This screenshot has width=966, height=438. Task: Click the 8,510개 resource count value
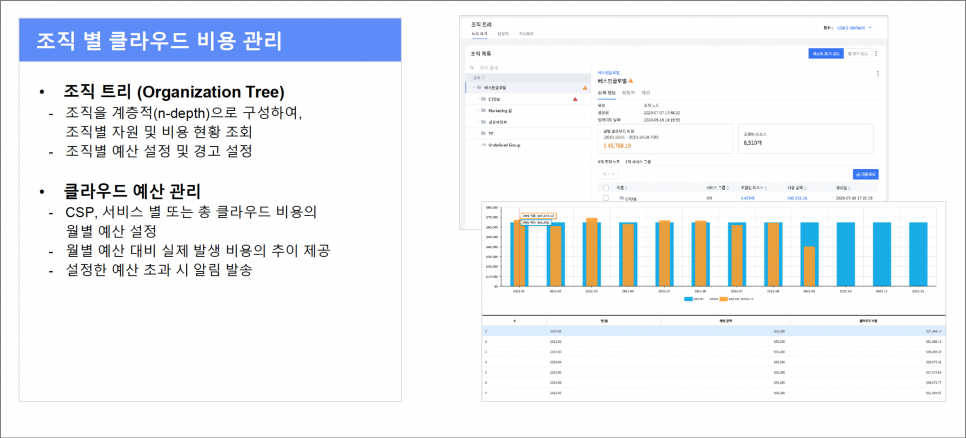(753, 142)
